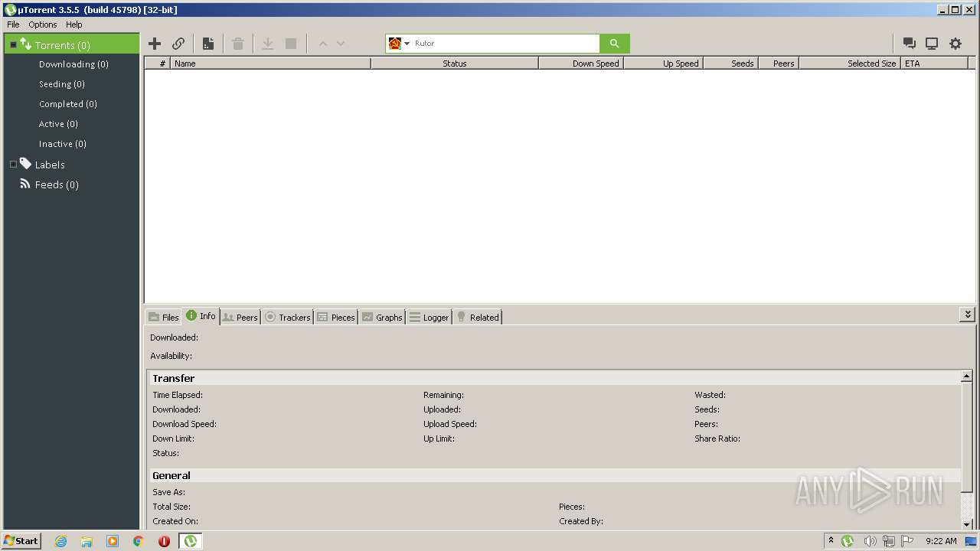Open Internet Explorer from taskbar

[60, 541]
